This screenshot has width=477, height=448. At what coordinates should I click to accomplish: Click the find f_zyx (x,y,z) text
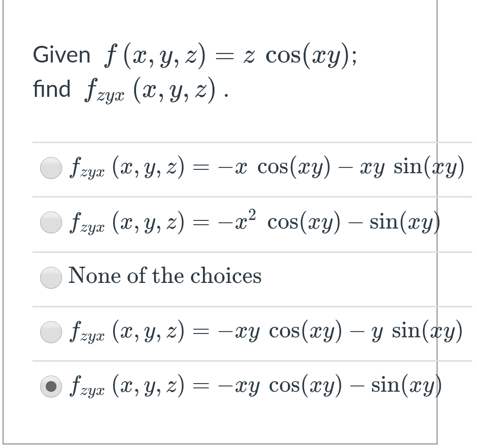129,89
